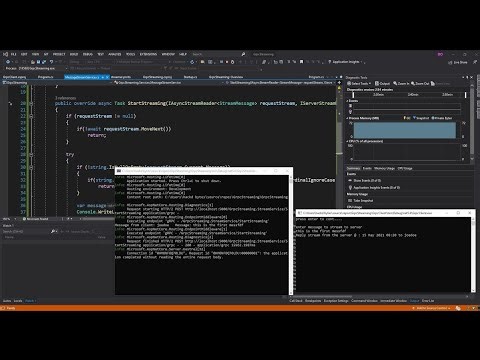Click the Visual Studio search box
This screenshot has width=480, height=360.
pyautogui.click(x=218, y=54)
